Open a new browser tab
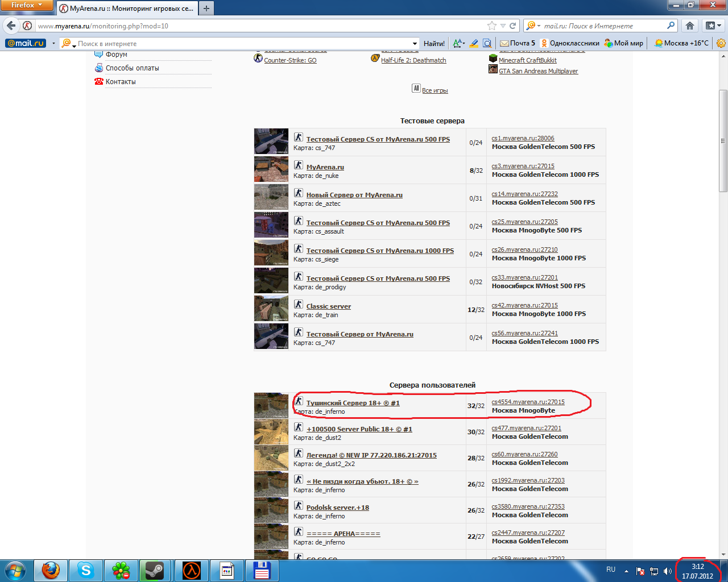 click(206, 8)
